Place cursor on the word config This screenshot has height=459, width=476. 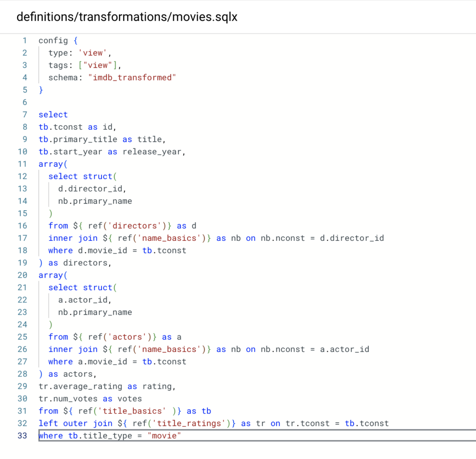point(53,40)
